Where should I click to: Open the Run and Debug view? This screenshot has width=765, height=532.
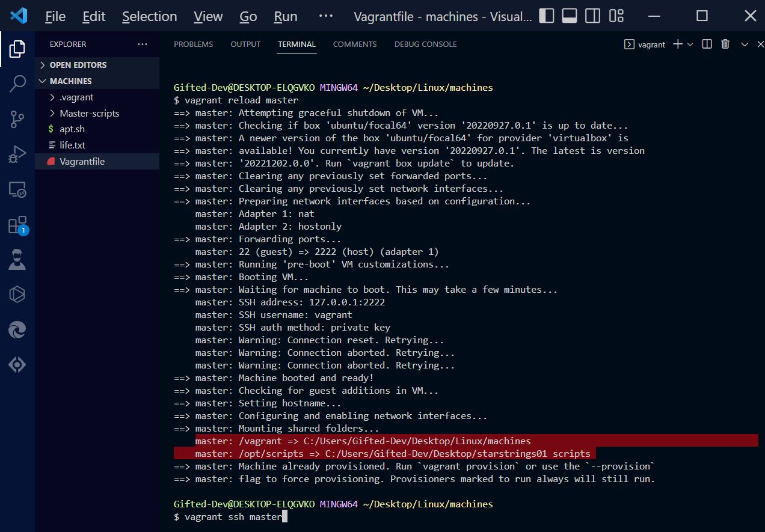point(17,155)
